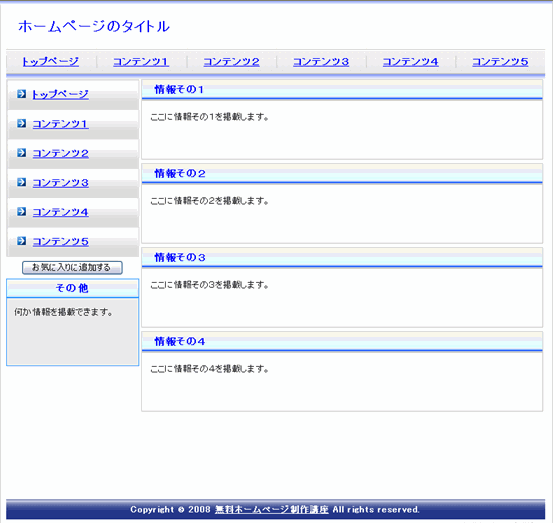
Task: Open コンテンツ3 from top navigation bar
Action: click(x=321, y=62)
